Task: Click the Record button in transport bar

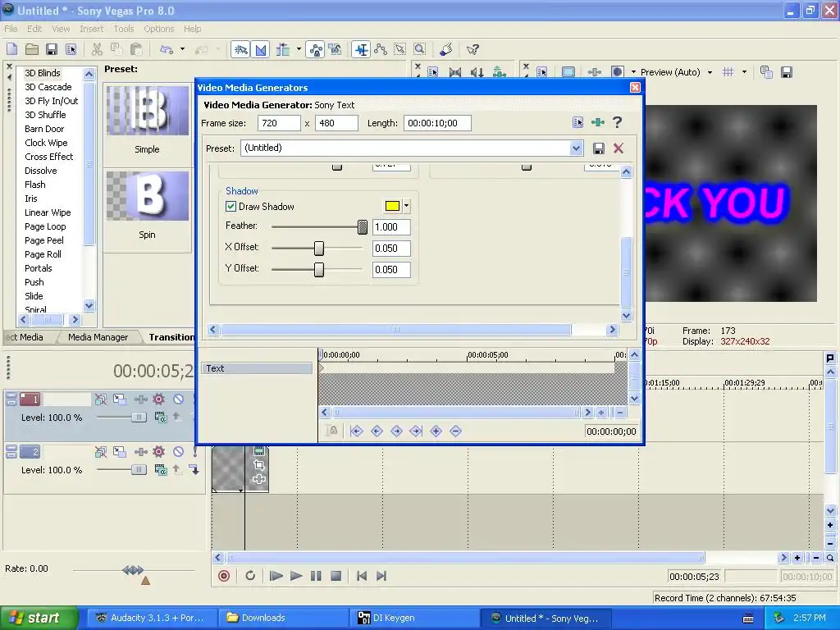Action: 224,576
